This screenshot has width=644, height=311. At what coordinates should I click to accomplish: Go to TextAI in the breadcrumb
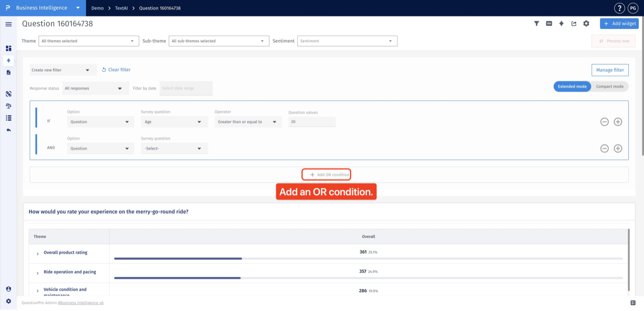pyautogui.click(x=121, y=8)
